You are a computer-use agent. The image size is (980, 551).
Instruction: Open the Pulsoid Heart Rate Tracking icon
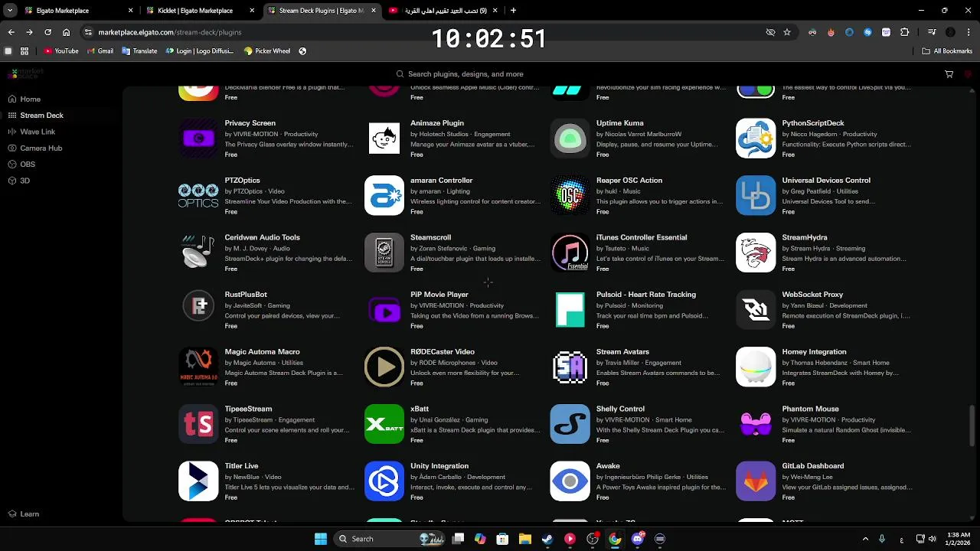(570, 310)
